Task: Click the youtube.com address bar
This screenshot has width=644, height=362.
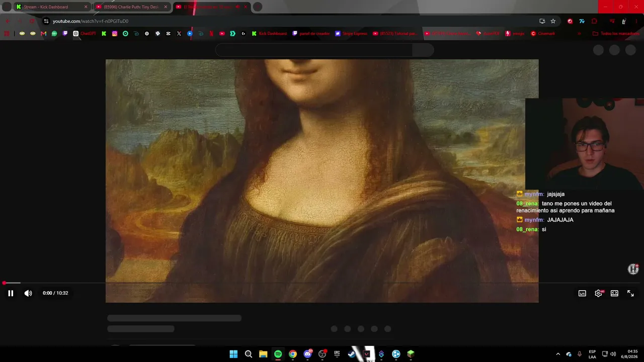Action: (292, 21)
